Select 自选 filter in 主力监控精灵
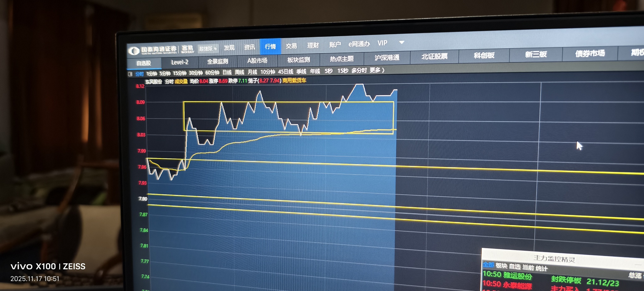The width and height of the screenshot is (644, 291). (515, 267)
